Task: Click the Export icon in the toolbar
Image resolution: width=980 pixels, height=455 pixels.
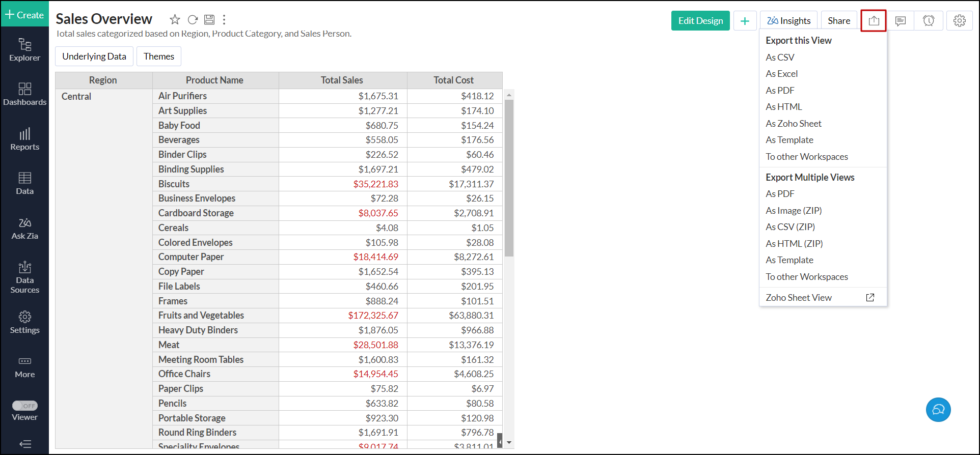Action: point(874,21)
